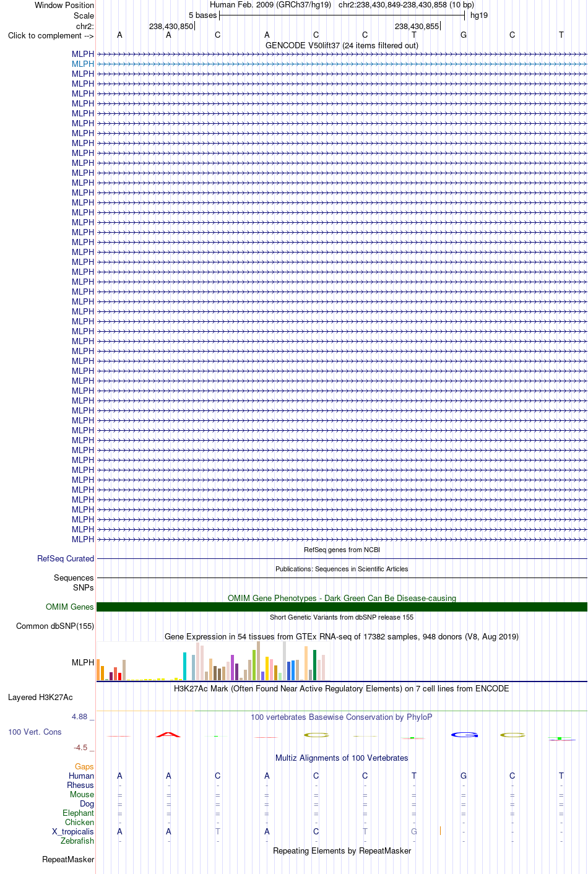
Task: Click the blue 'G' PhyloP conservation logo
Action: (x=464, y=735)
